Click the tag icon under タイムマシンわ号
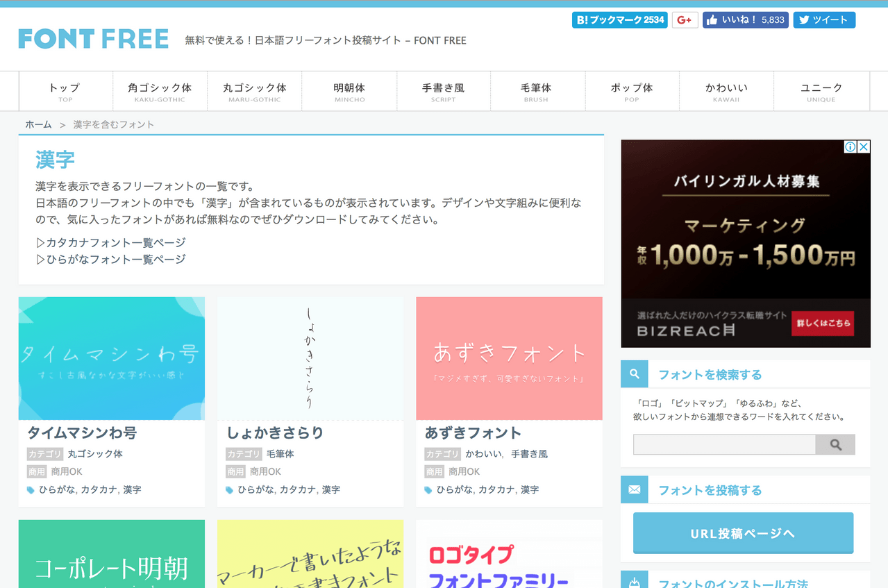This screenshot has width=888, height=588. pyautogui.click(x=31, y=490)
